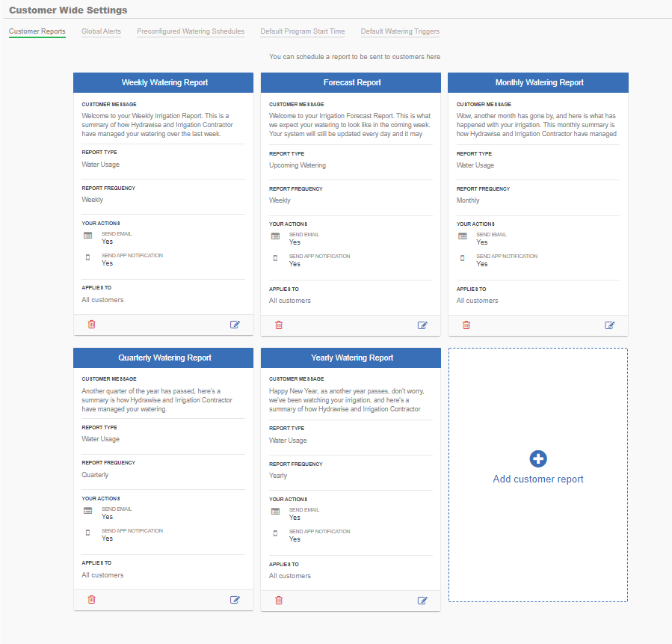The height and width of the screenshot is (644, 672).
Task: Click Forecast Report customer message text
Action: pyautogui.click(x=350, y=125)
